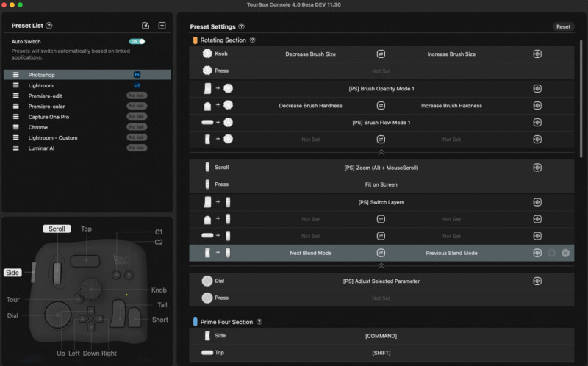
Task: Select the Dial label on the device diagram
Action: click(12, 316)
